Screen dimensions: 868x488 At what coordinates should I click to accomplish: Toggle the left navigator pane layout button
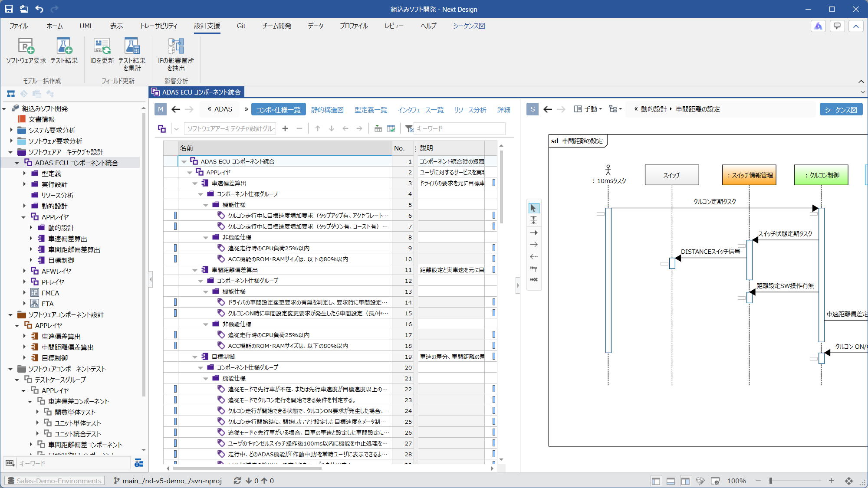tap(656, 481)
